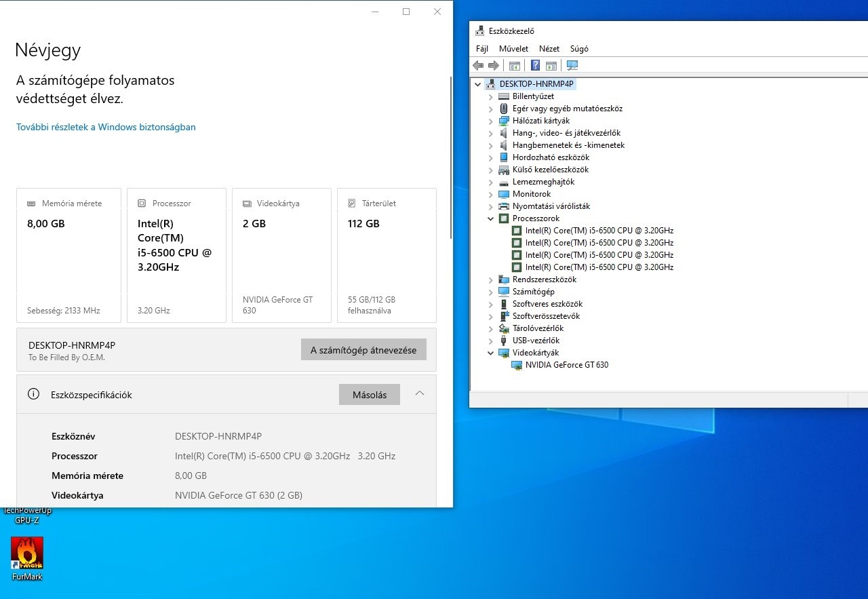
Task: Select the Külső kezelőeszközök icon
Action: click(x=504, y=170)
